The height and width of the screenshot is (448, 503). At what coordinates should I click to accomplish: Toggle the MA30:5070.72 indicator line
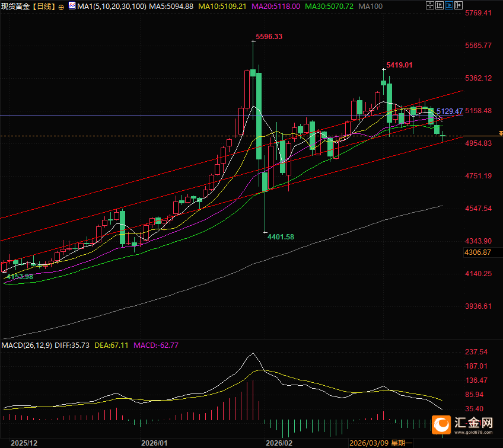pyautogui.click(x=329, y=7)
